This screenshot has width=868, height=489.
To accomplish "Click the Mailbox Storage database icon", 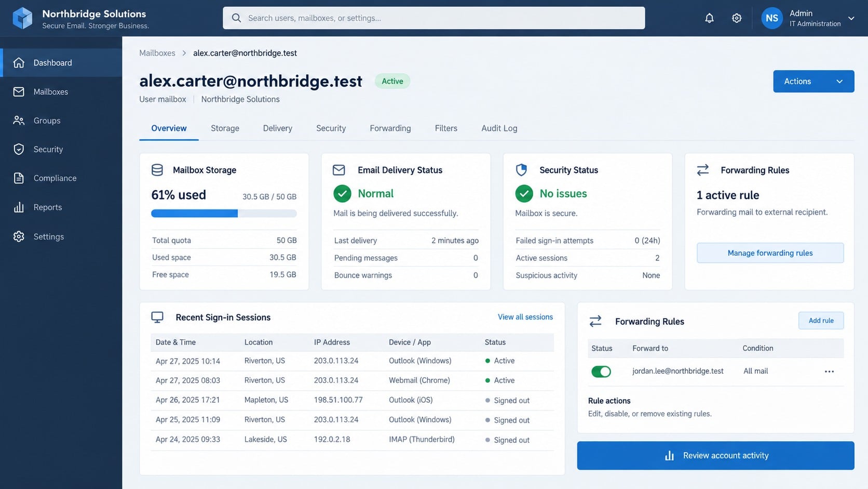I will 157,170.
